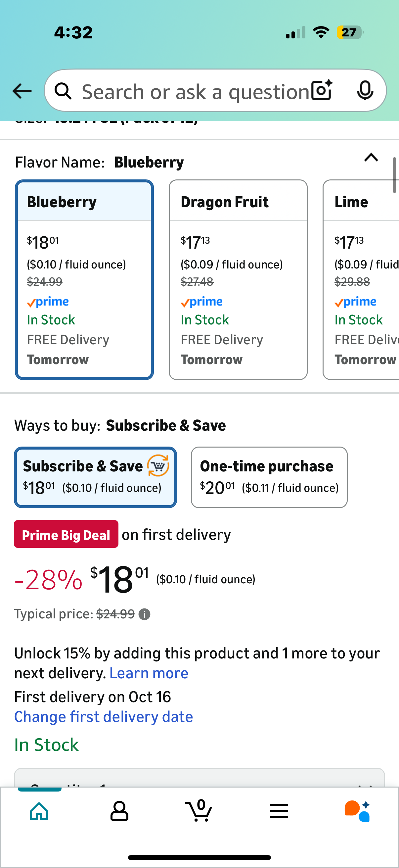The width and height of the screenshot is (399, 868).
Task: Open the Quantity dropdown
Action: coord(199,778)
